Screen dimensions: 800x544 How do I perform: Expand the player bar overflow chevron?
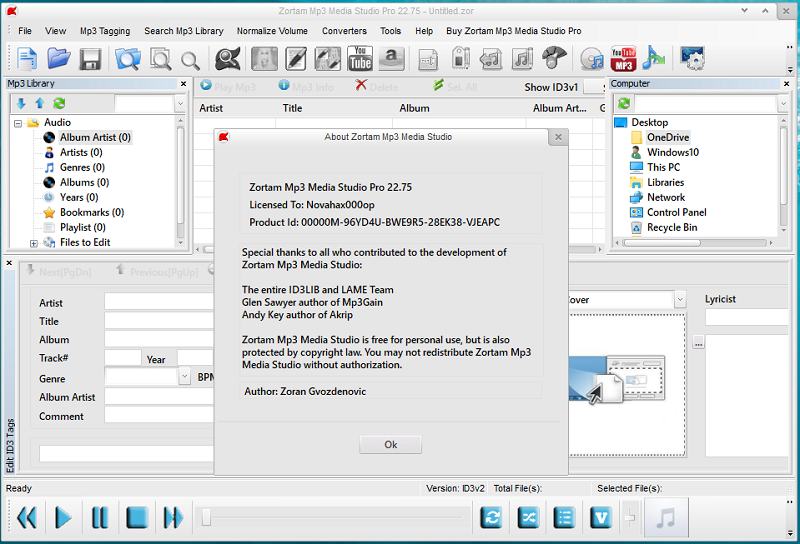790,533
